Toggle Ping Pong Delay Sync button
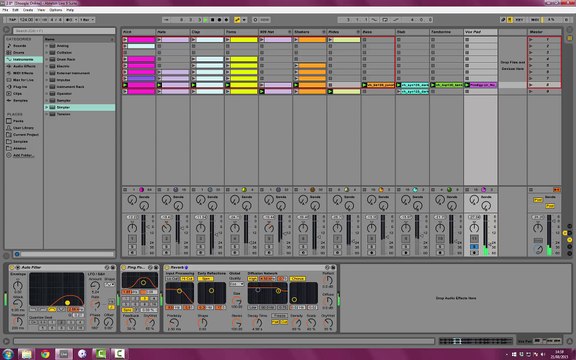The width and height of the screenshot is (576, 360). coord(127,310)
